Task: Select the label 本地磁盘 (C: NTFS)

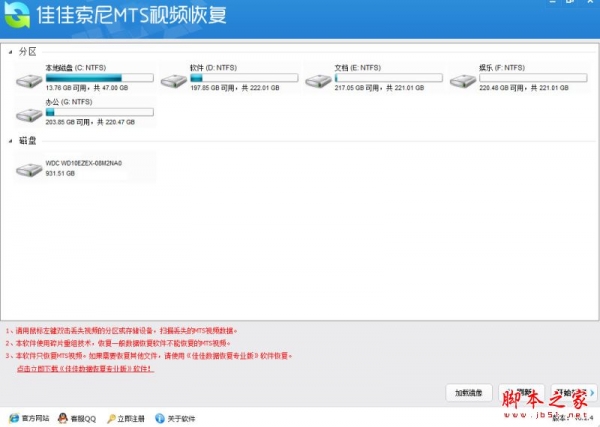Action: (76, 68)
